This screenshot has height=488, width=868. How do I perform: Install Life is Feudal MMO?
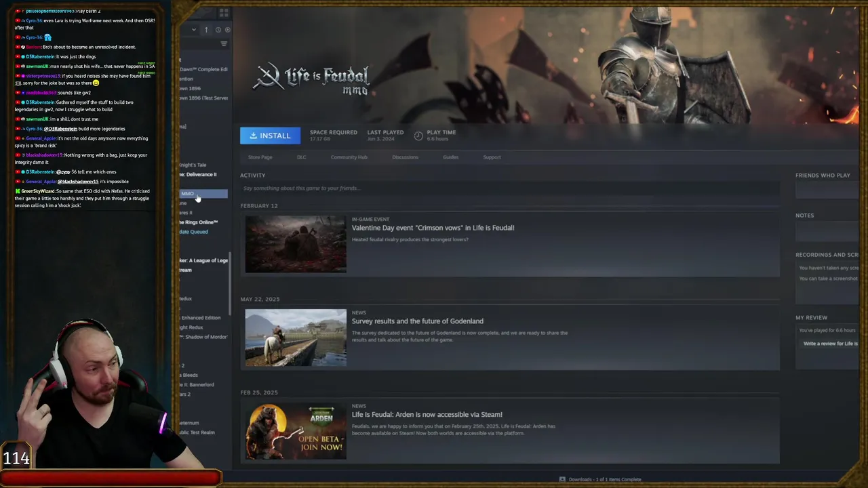(270, 136)
